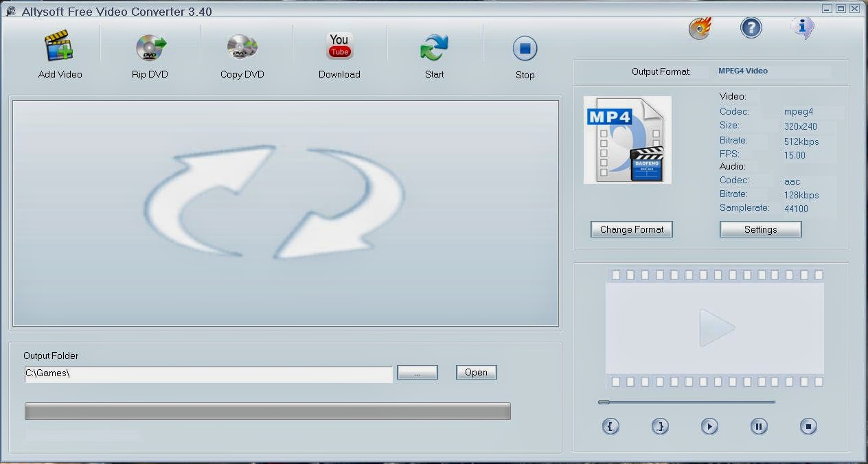Click the 44100 samplerate value

pyautogui.click(x=796, y=209)
